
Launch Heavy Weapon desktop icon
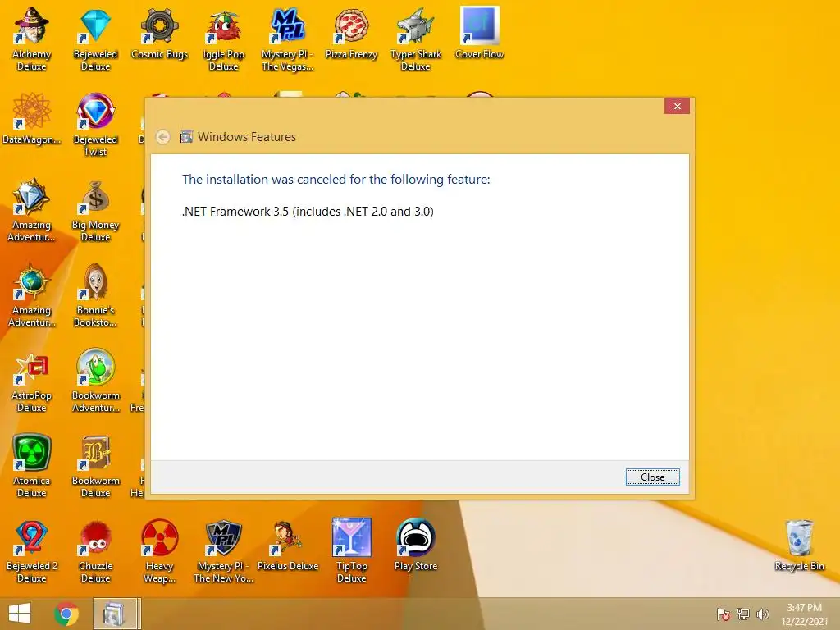pos(159,550)
